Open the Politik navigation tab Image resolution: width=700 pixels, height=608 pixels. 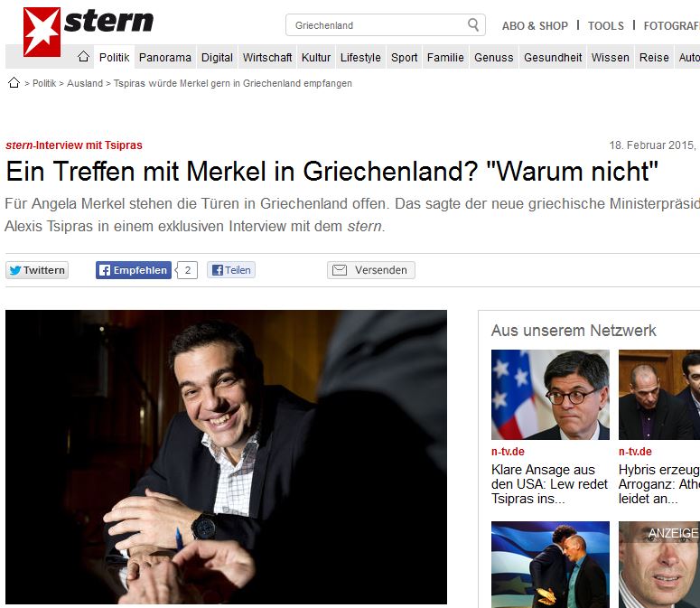[115, 57]
